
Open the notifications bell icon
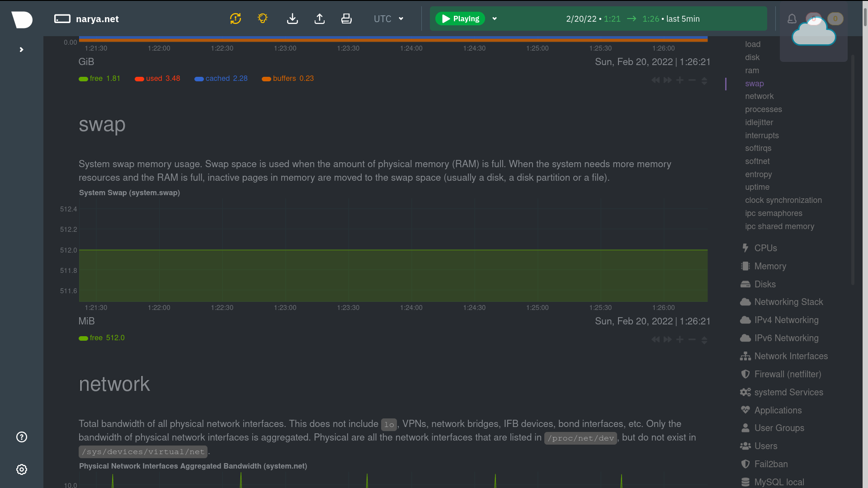coord(792,19)
